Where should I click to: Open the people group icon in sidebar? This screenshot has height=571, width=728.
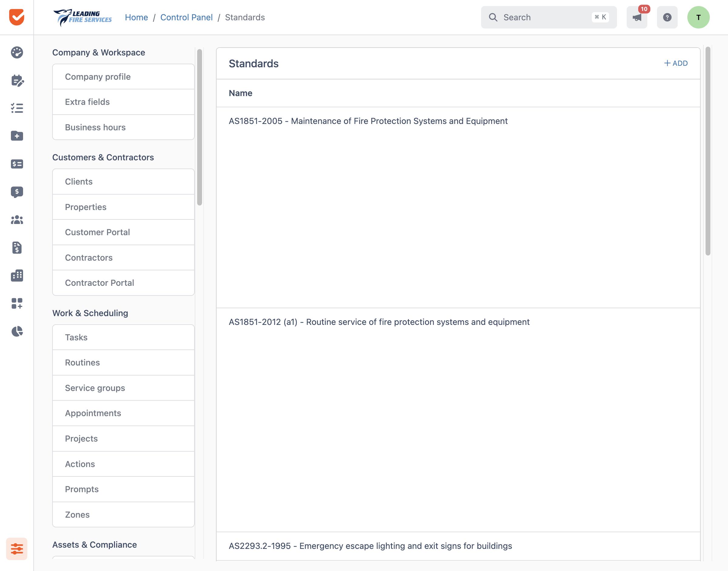pyautogui.click(x=17, y=220)
